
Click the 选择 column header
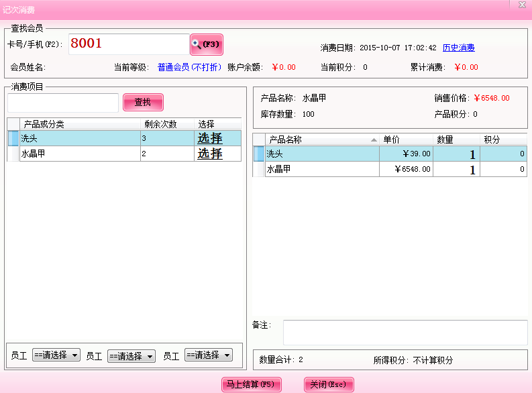pyautogui.click(x=217, y=124)
